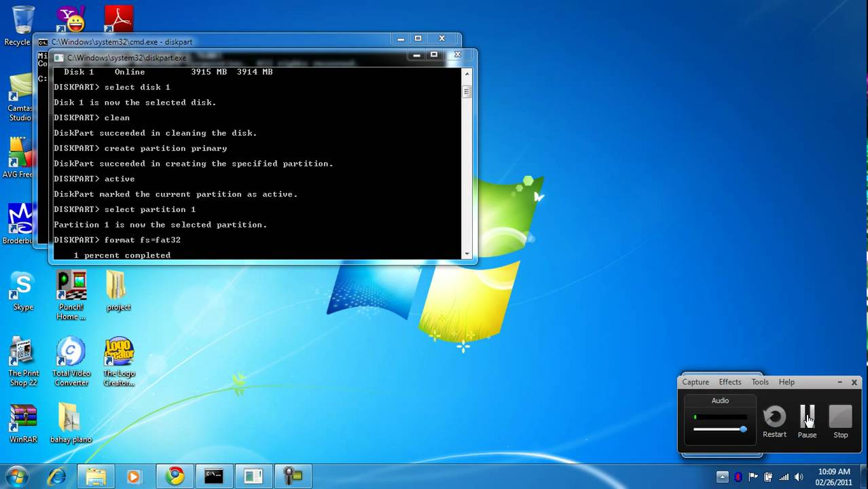This screenshot has height=489, width=868.
Task: Open the Capture menu in recorder
Action: pos(695,382)
